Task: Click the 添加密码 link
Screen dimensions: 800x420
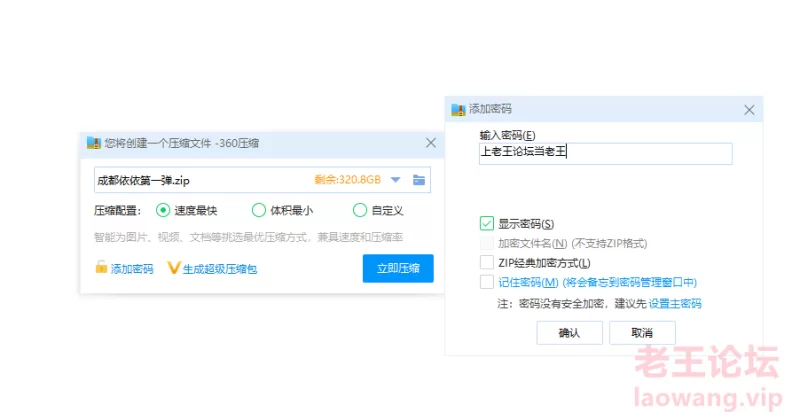Action: coord(132,269)
